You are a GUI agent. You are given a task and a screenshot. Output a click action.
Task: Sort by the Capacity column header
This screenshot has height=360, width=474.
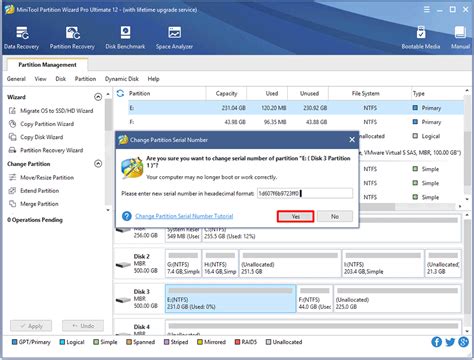(226, 94)
